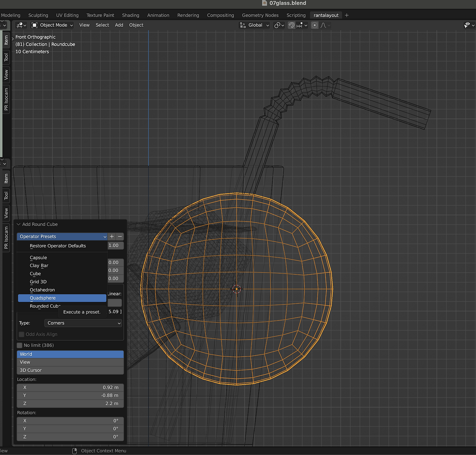Select the 3D Cursor alignment option
476x455 pixels.
click(70, 370)
